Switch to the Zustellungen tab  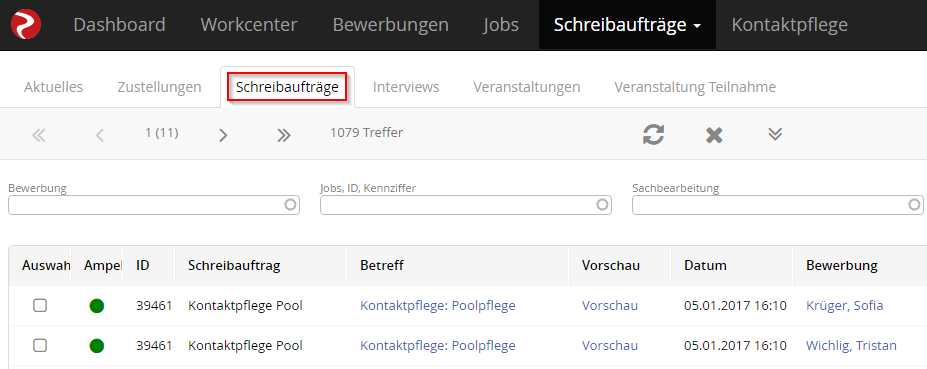[x=159, y=87]
